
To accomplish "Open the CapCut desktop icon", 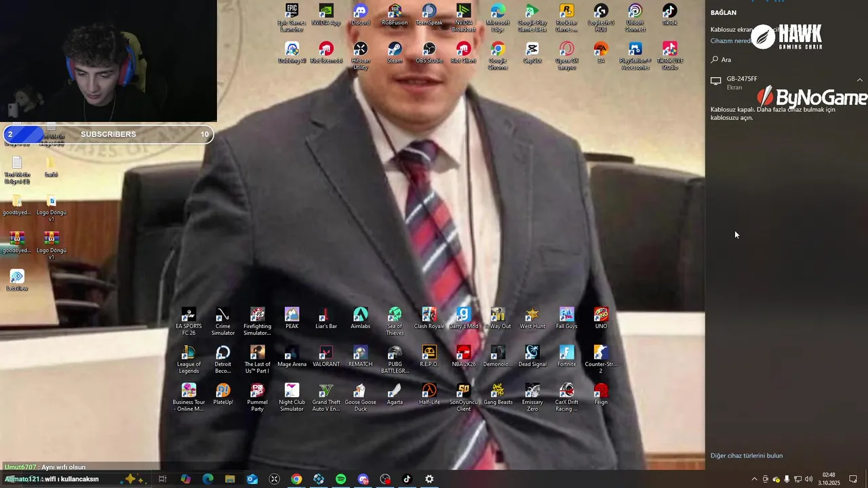I will (532, 53).
